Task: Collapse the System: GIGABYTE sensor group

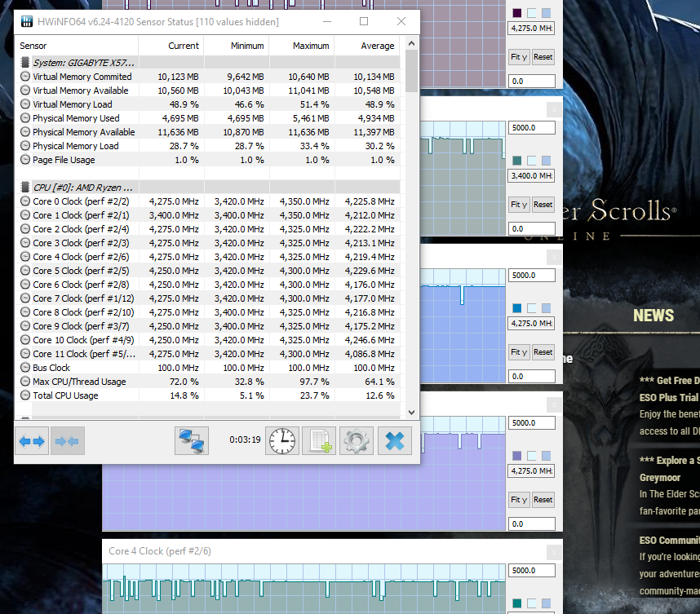Action: click(24, 63)
